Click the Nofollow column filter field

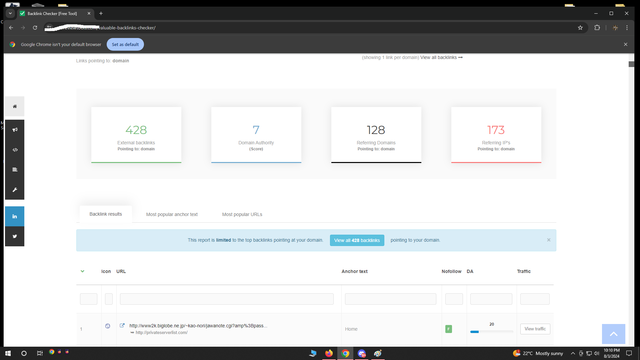[454, 299]
